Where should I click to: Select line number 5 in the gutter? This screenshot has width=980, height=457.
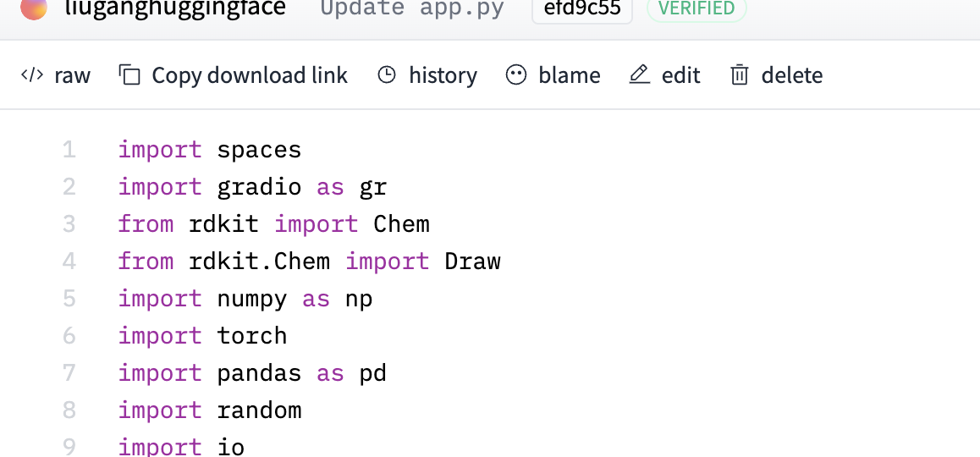(69, 299)
